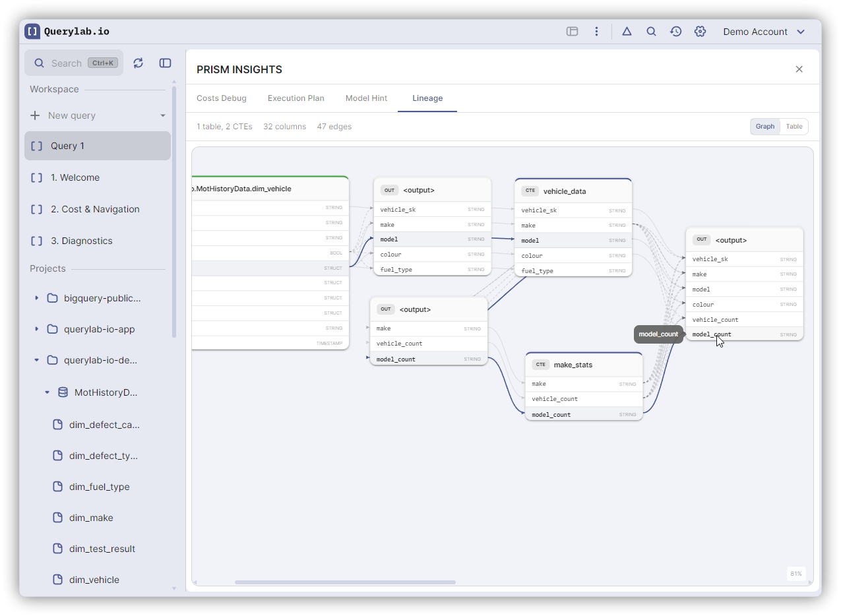Image resolution: width=841 pixels, height=616 pixels.
Task: Open the query history clock icon
Action: tap(675, 32)
